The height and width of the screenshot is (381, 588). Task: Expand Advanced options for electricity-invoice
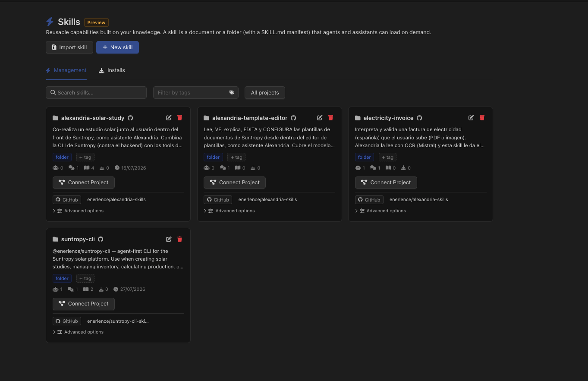pyautogui.click(x=380, y=211)
